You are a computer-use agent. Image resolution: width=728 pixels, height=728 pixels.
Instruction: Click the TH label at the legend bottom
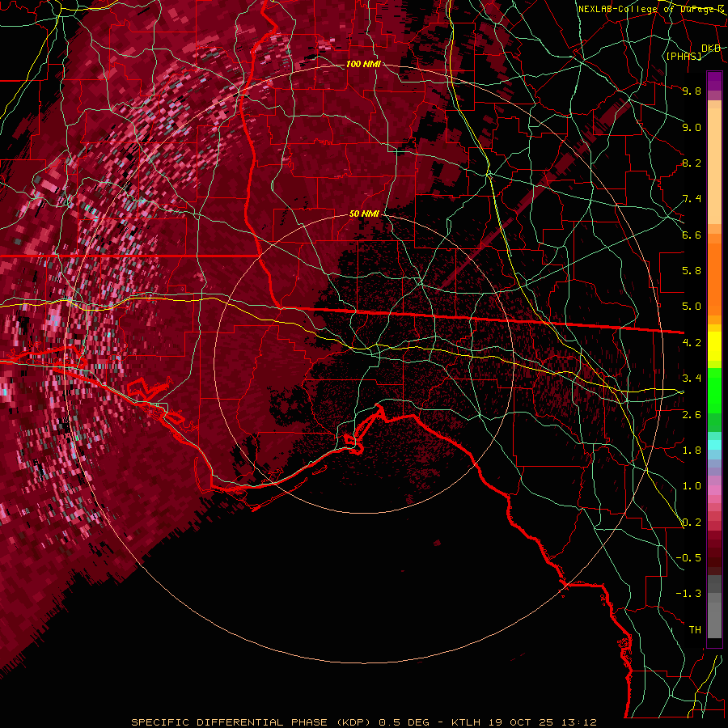[x=695, y=630]
